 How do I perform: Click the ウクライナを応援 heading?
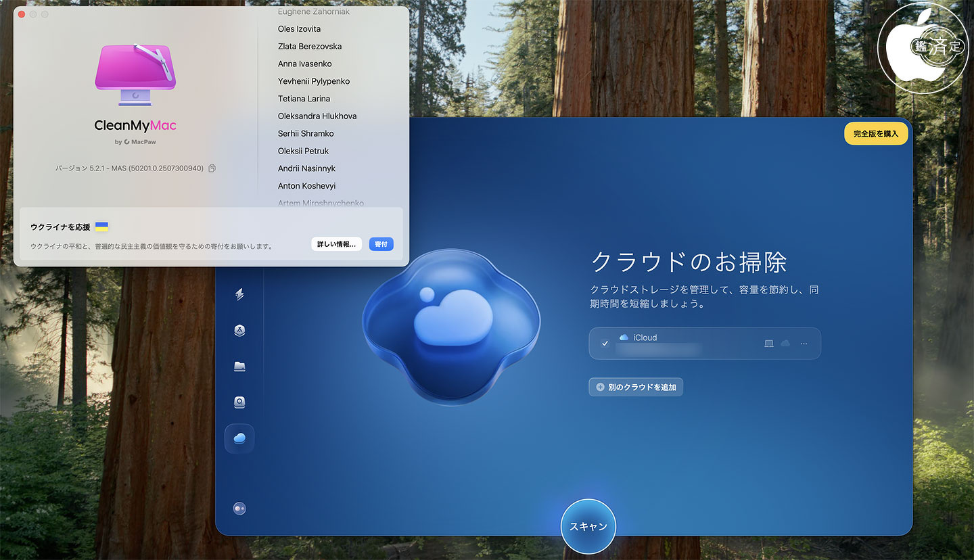coord(60,227)
